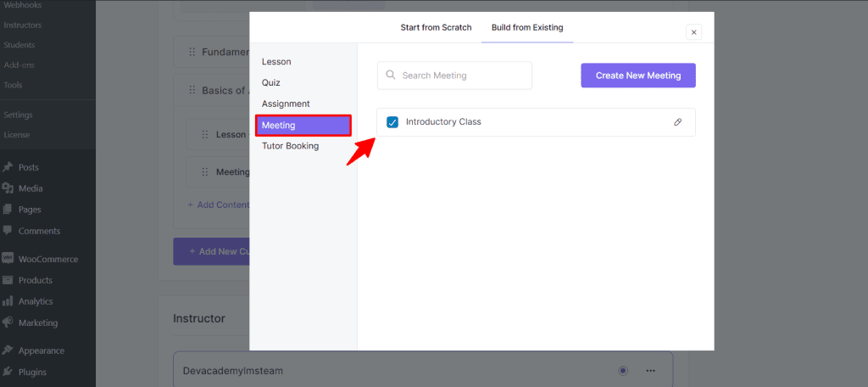Click the Create New Meeting button
Screen dimensions: 868x387
637,76
